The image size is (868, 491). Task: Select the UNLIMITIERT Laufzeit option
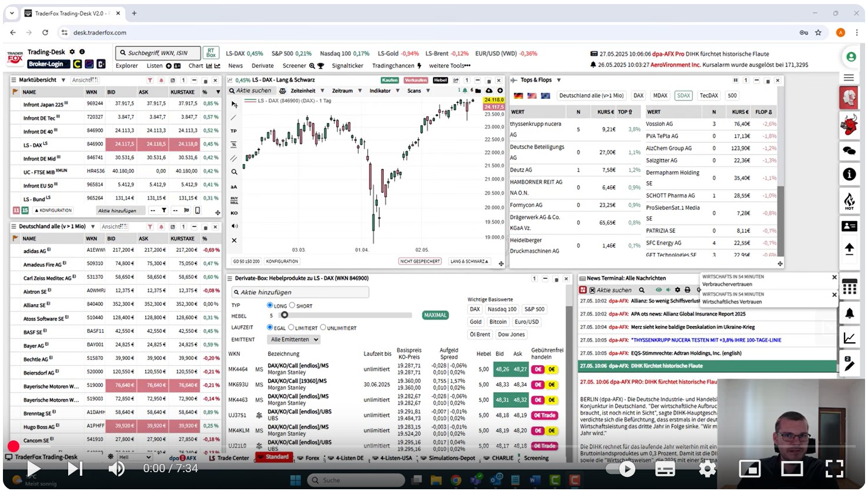click(323, 328)
